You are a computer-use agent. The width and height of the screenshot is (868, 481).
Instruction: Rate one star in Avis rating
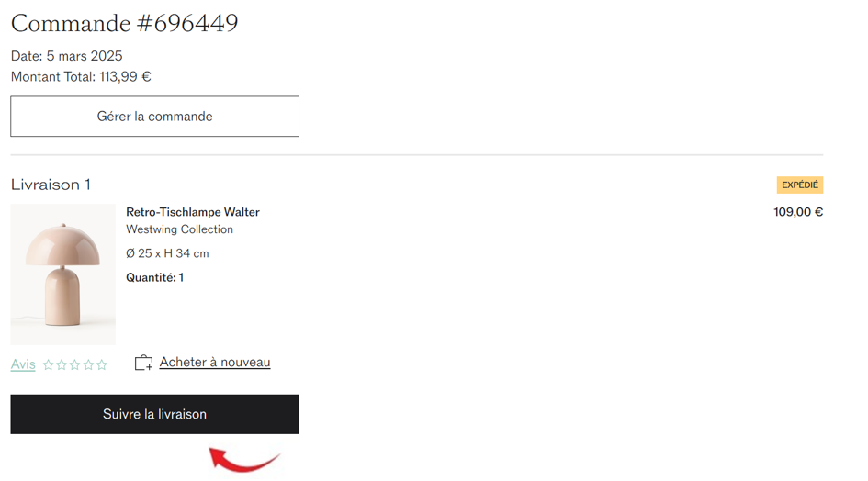48,364
